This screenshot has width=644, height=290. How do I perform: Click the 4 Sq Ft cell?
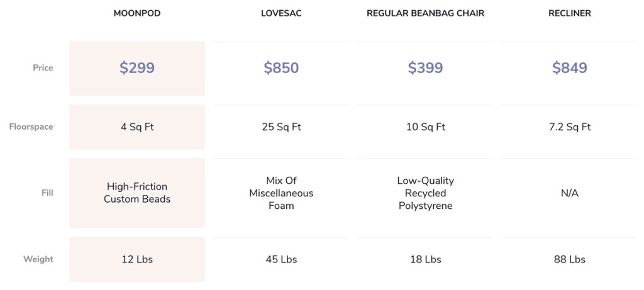coord(137,127)
